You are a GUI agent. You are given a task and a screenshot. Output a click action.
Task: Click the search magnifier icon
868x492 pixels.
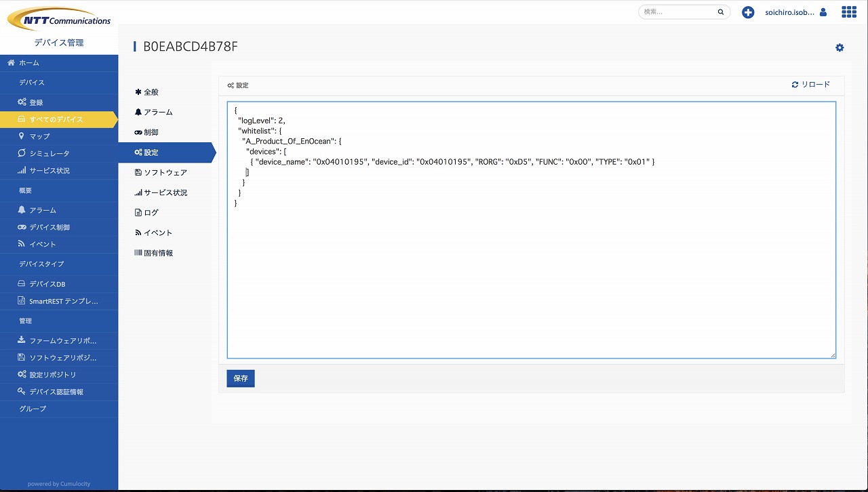tap(721, 12)
